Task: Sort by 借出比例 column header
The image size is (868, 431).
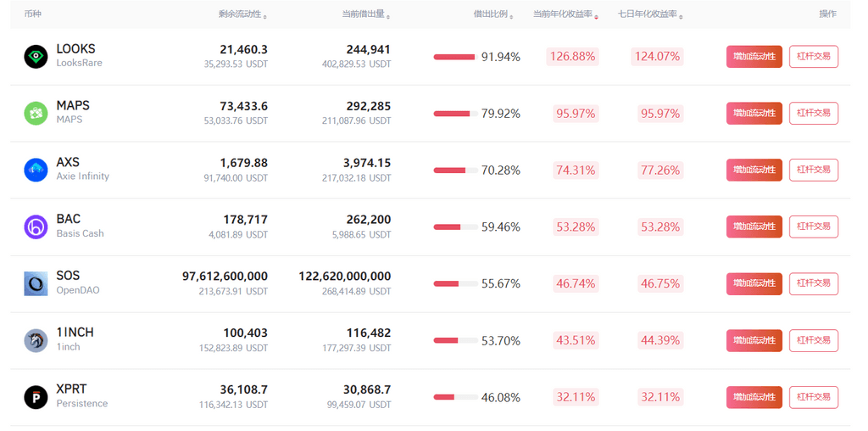Action: [493, 14]
